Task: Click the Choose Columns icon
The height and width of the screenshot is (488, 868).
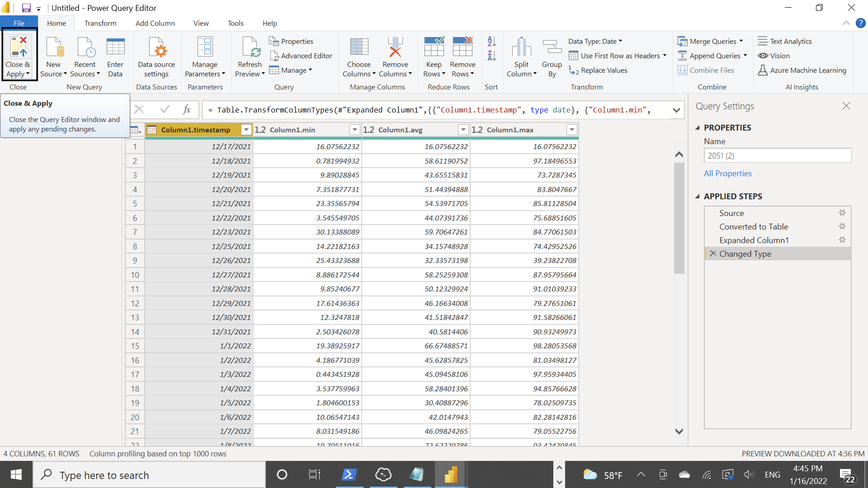Action: tap(359, 47)
